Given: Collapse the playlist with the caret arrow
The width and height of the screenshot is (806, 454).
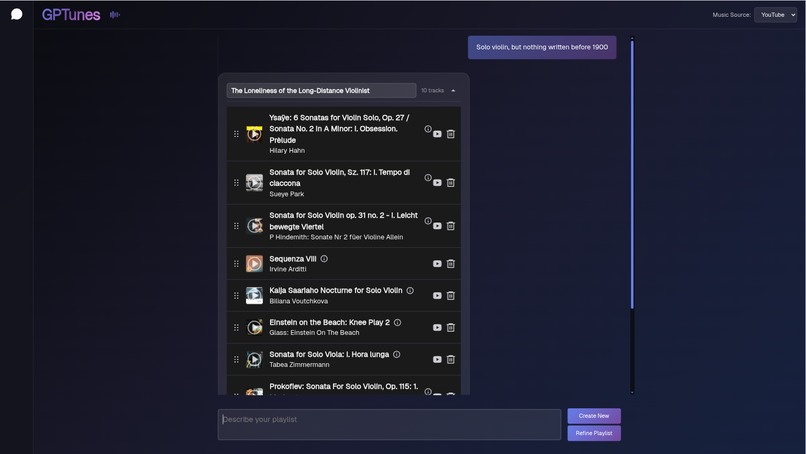Looking at the screenshot, I should (x=453, y=90).
